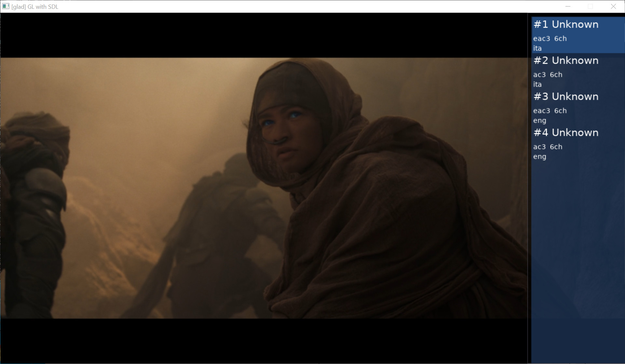Click on the video frame

264,188
